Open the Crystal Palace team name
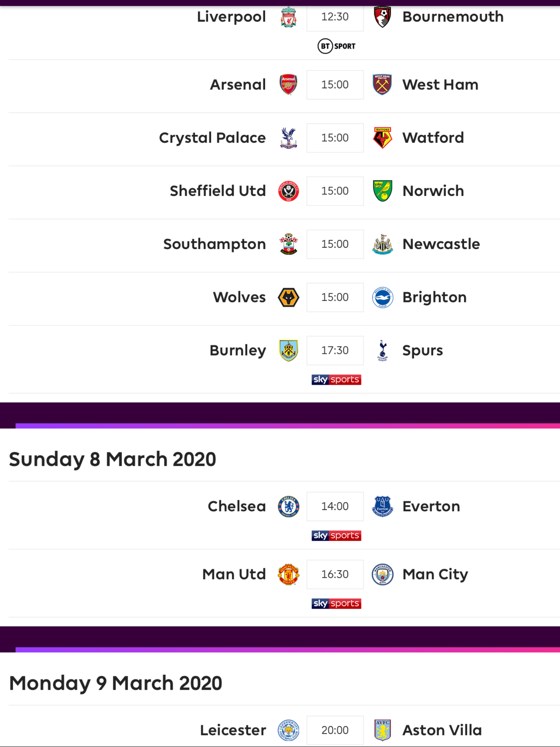The height and width of the screenshot is (747, 560). (x=213, y=138)
